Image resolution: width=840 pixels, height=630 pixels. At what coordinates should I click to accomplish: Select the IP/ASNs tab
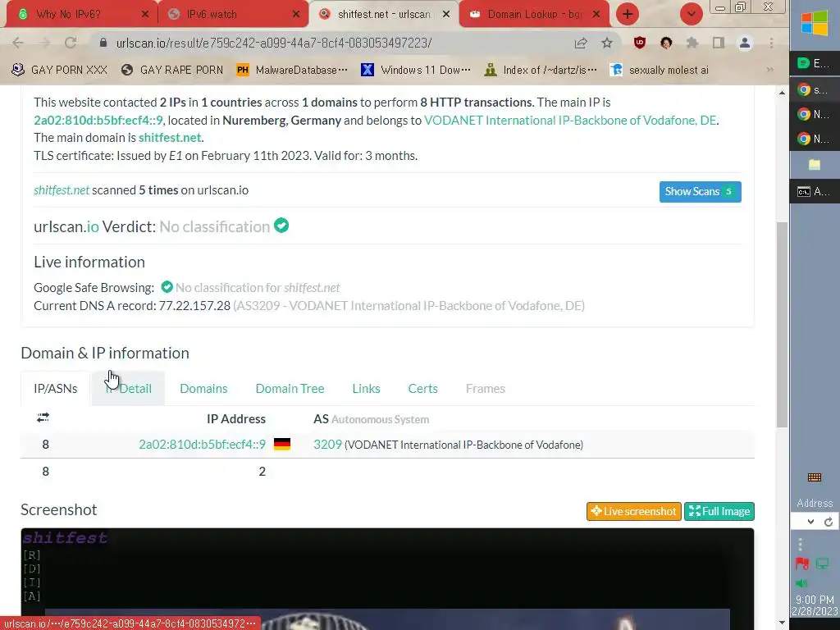(56, 388)
